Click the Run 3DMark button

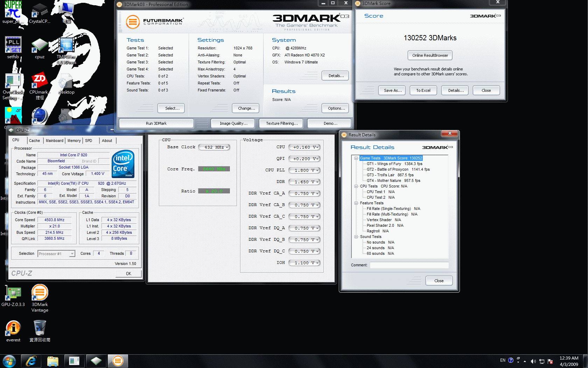click(x=156, y=123)
